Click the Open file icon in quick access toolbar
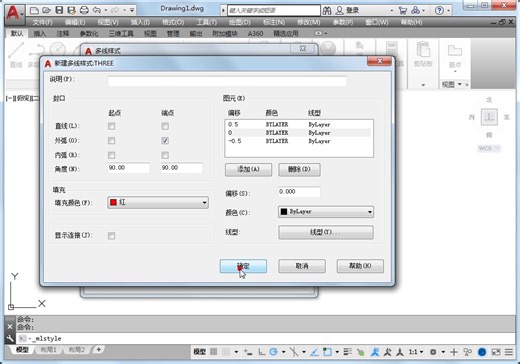 pyautogui.click(x=46, y=10)
